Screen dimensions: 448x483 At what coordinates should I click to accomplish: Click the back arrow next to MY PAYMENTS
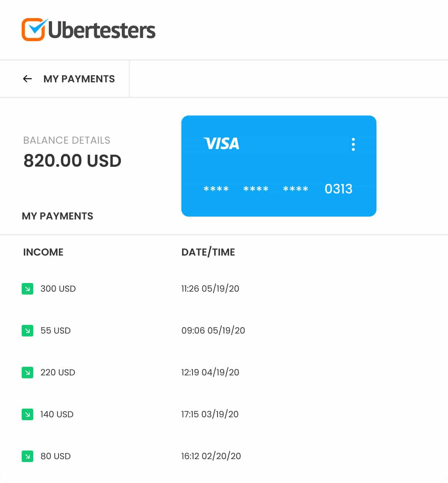(x=28, y=79)
